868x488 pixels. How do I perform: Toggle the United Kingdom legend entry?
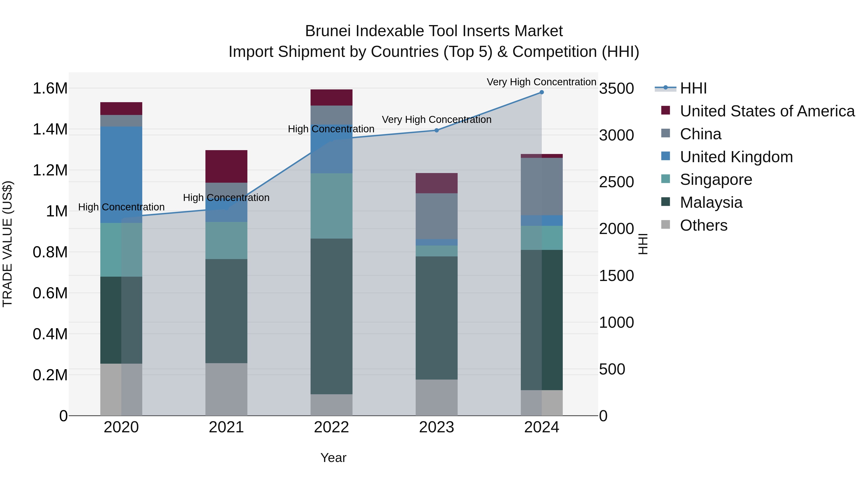pyautogui.click(x=727, y=157)
